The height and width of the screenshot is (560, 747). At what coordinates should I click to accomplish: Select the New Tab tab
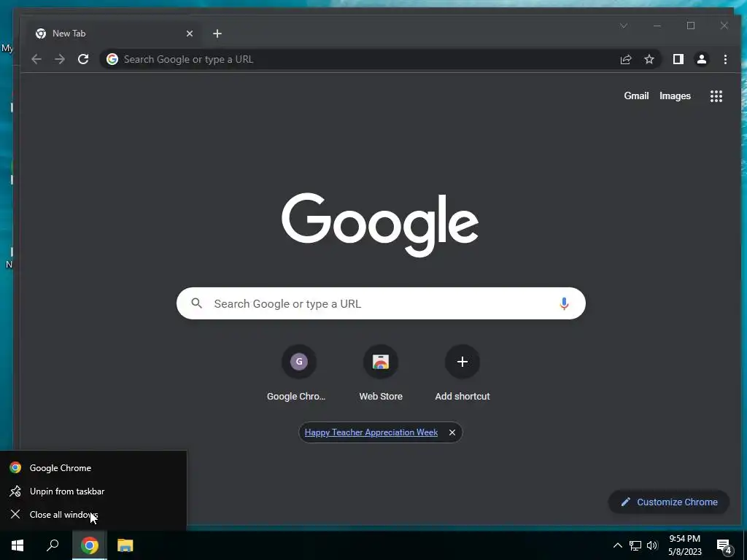click(x=115, y=34)
